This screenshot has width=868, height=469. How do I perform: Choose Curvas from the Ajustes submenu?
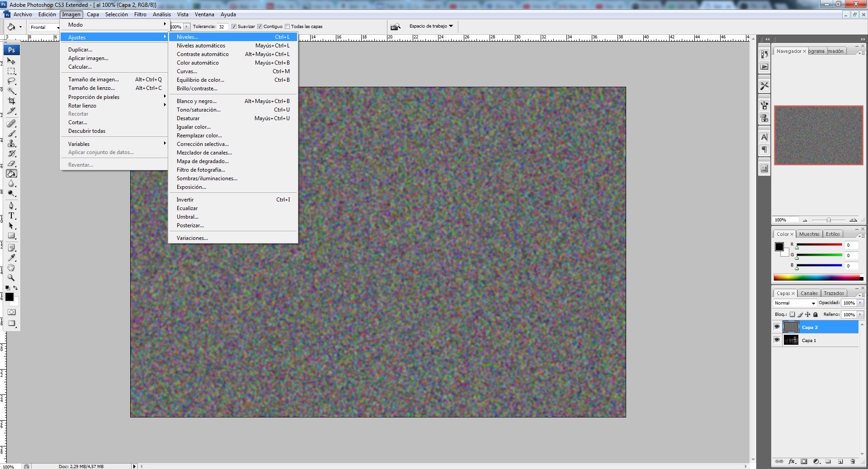tap(187, 71)
